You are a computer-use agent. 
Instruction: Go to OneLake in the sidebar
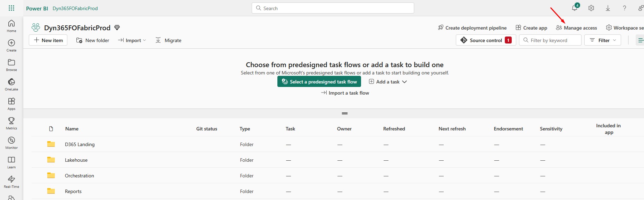pos(11,85)
